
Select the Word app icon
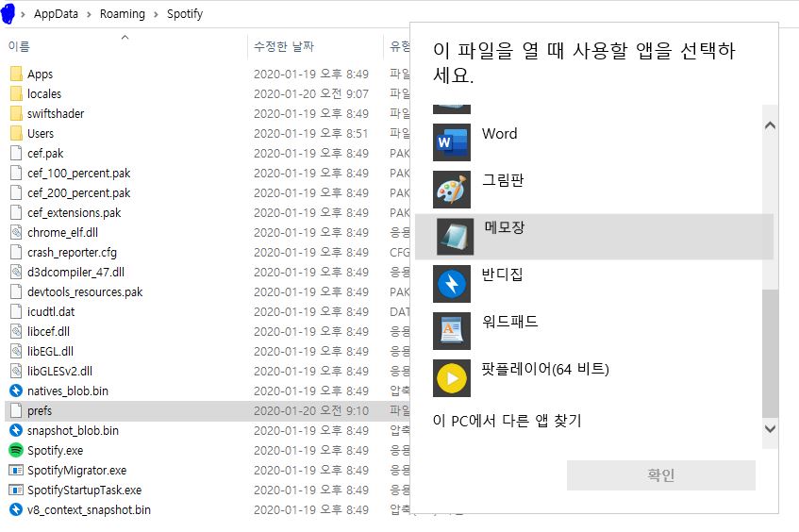[452, 142]
